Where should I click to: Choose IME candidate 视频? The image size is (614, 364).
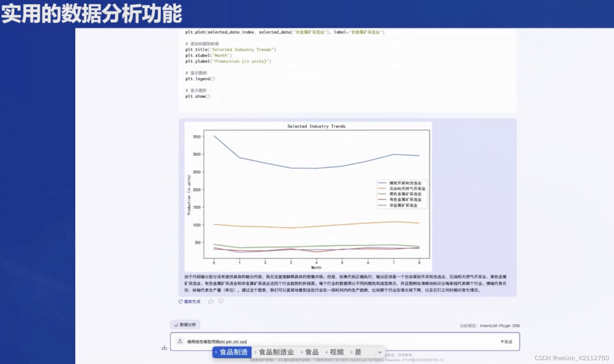[335, 352]
